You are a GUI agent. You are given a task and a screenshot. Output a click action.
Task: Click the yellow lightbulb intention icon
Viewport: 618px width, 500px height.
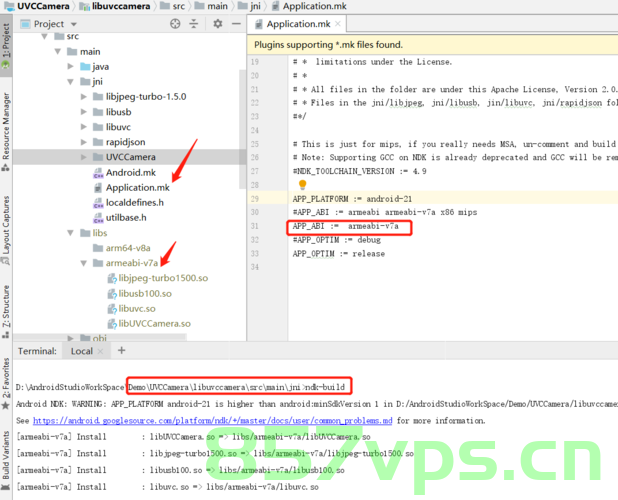pyautogui.click(x=302, y=184)
